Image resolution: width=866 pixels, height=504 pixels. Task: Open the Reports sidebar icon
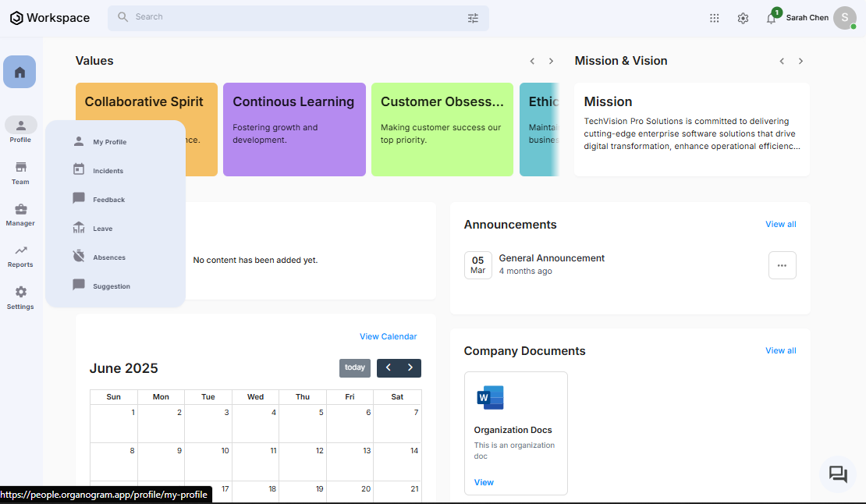(20, 255)
